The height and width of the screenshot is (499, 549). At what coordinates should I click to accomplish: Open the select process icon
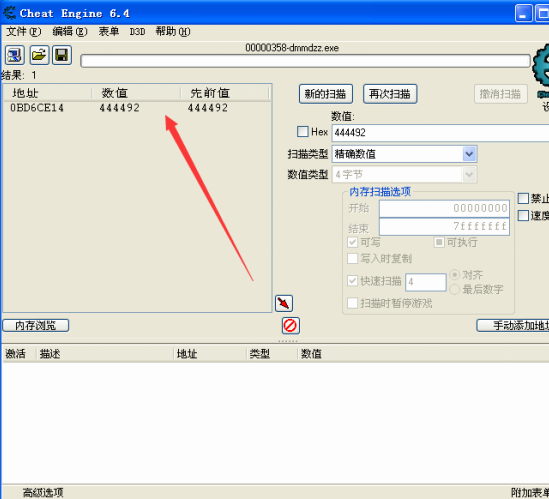14,55
